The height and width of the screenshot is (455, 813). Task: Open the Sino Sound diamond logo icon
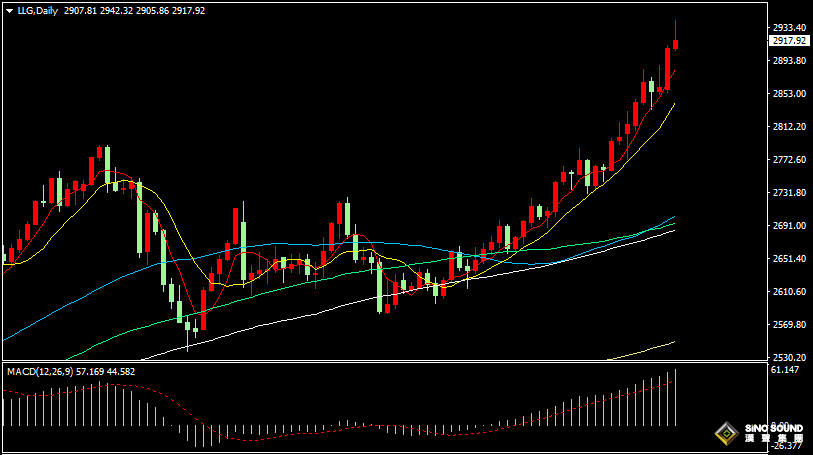click(x=727, y=433)
